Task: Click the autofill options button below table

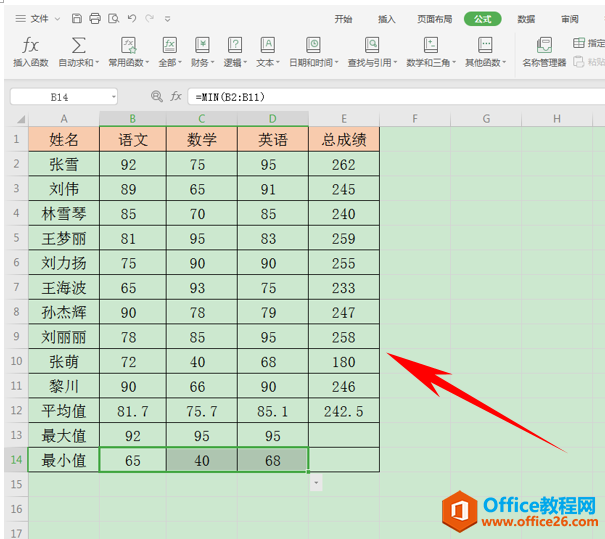Action: point(316,483)
